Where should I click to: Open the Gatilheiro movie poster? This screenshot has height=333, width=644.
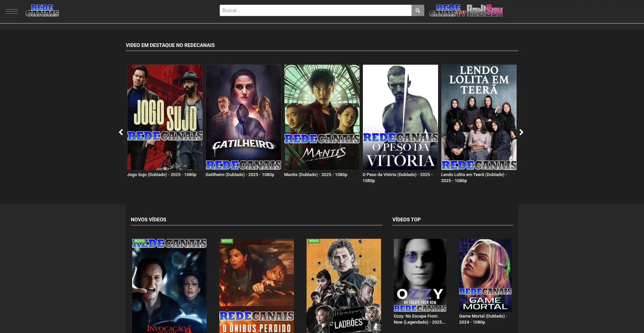click(244, 117)
